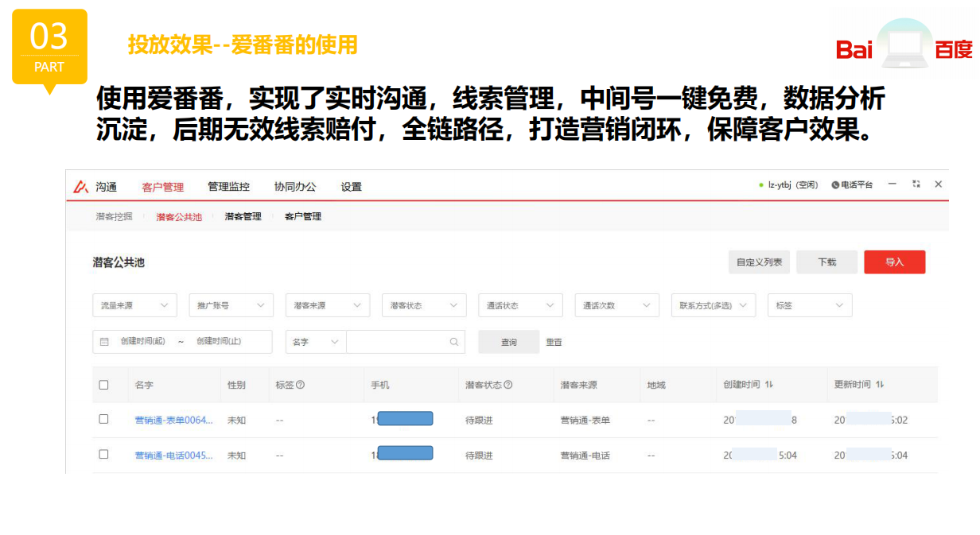Click the 性别 column header
The height and width of the screenshot is (535, 980).
click(236, 385)
